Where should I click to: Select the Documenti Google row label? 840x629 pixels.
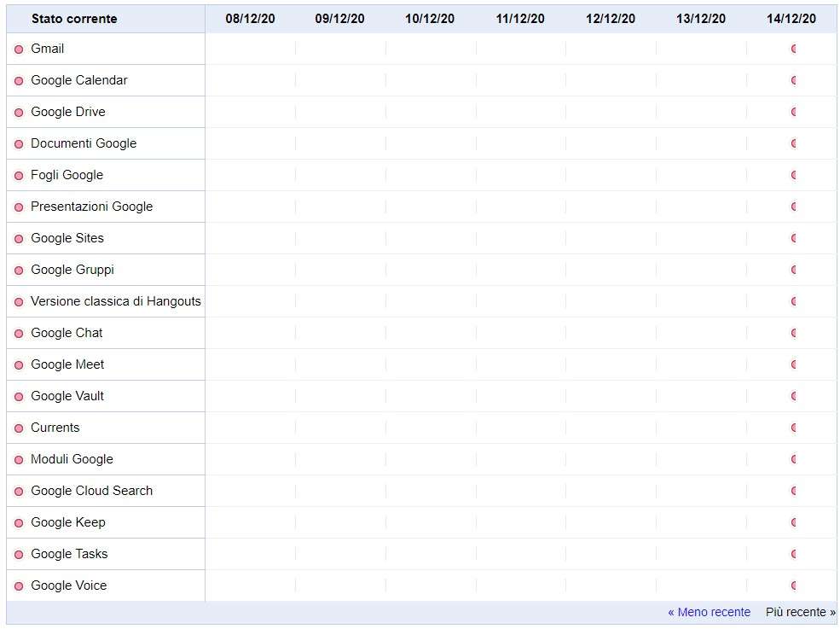click(x=84, y=143)
